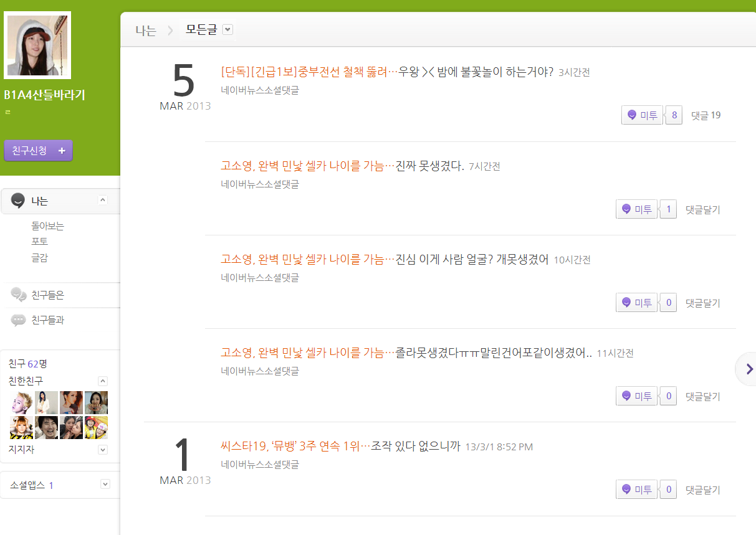Collapse the 친한친구 section
The image size is (756, 535).
pyautogui.click(x=103, y=381)
